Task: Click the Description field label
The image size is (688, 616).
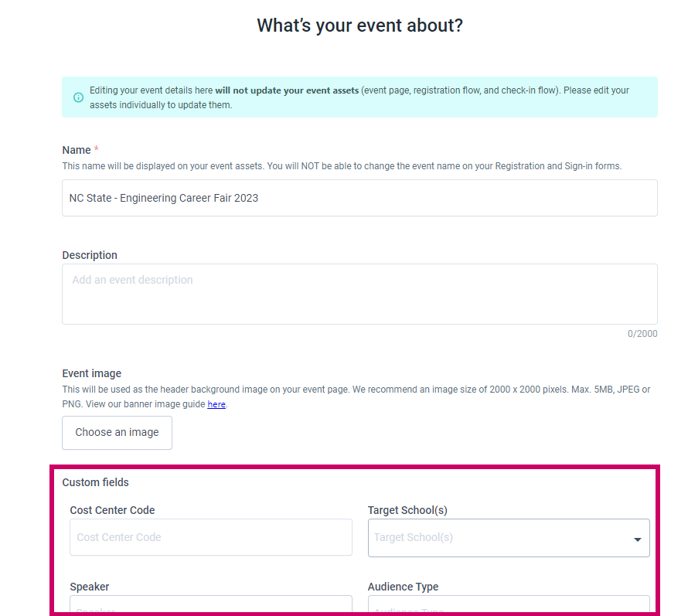Action: [x=90, y=255]
